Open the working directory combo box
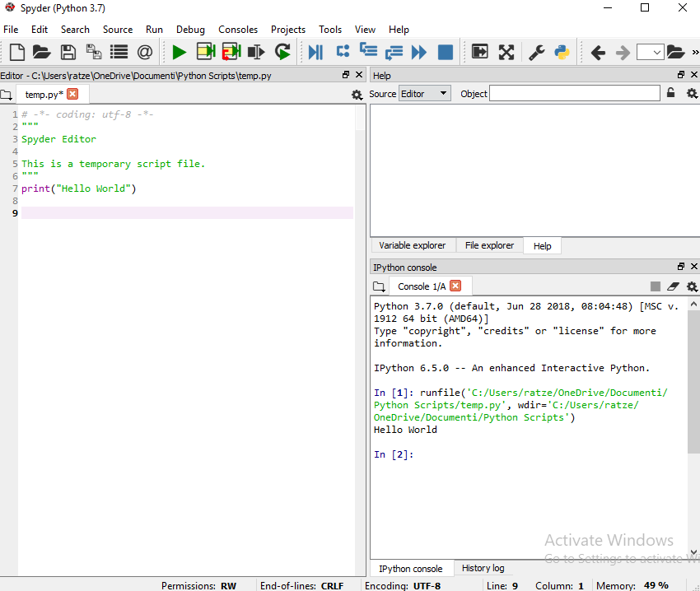This screenshot has height=591, width=700. click(x=650, y=52)
